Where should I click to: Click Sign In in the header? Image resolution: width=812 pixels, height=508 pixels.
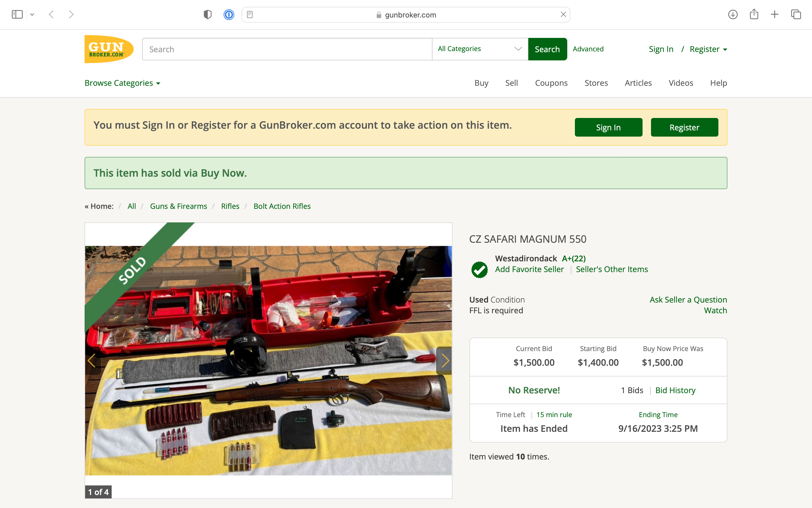coord(661,49)
